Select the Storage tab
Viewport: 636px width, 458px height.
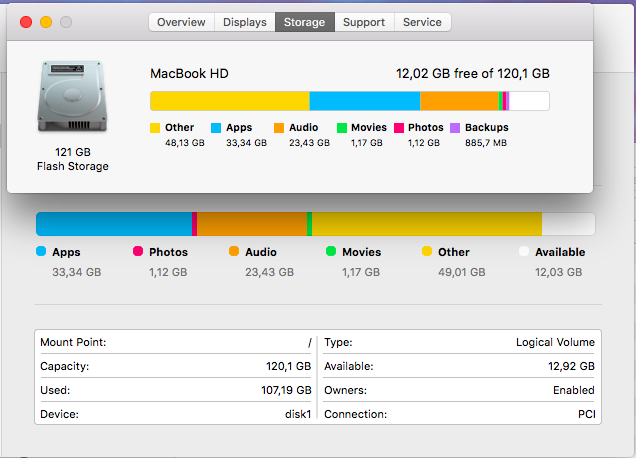(x=305, y=22)
